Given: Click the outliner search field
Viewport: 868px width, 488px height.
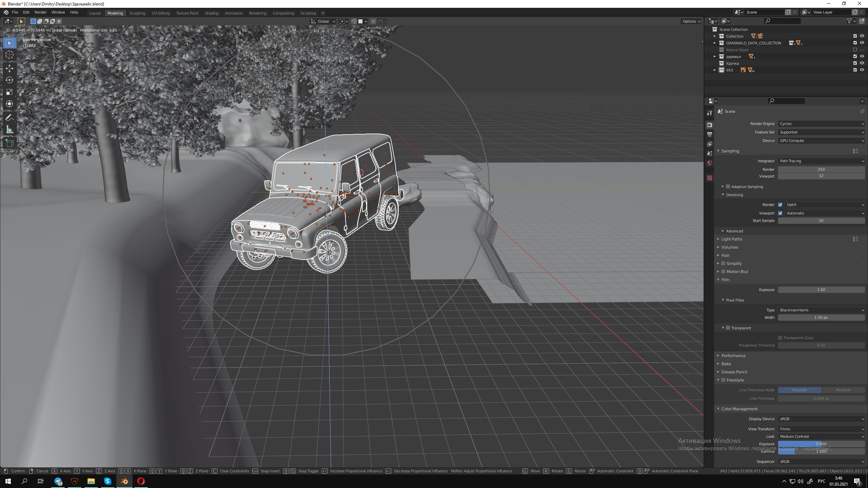Looking at the screenshot, I should pyautogui.click(x=783, y=21).
